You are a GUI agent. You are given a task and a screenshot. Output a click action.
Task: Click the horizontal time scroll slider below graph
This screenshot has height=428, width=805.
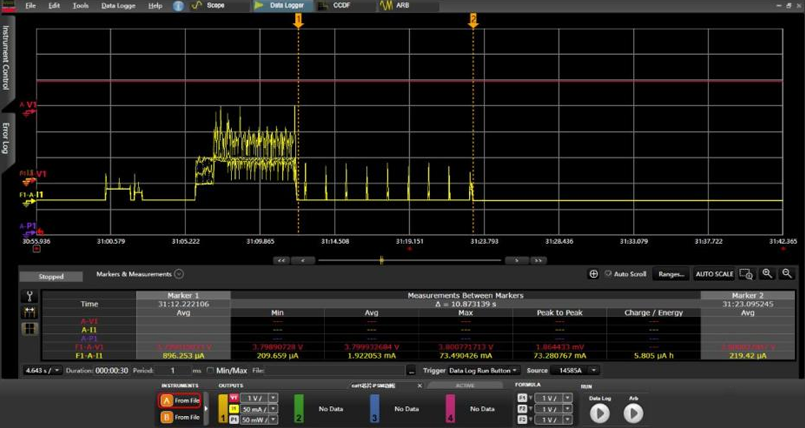[381, 260]
